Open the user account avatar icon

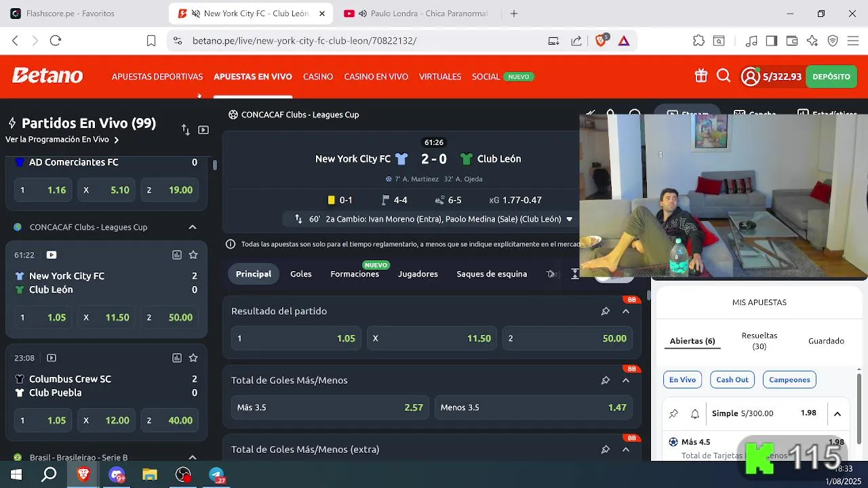[x=750, y=77]
